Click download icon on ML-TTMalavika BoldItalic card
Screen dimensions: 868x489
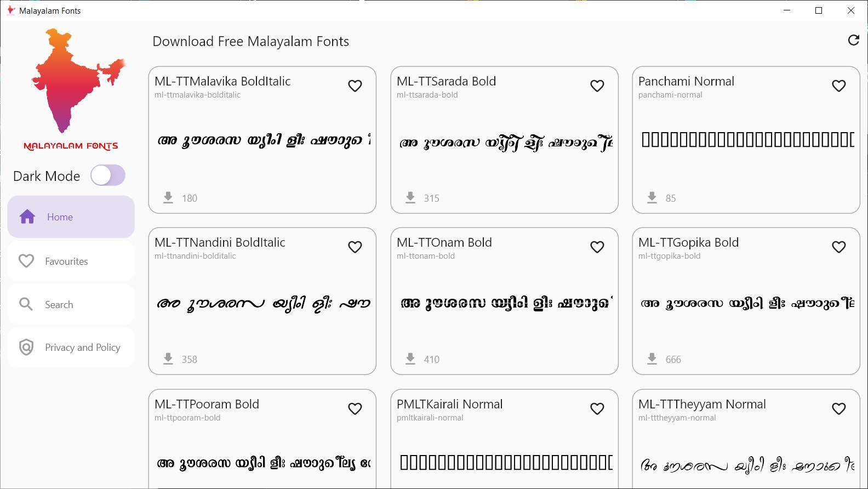pos(168,197)
